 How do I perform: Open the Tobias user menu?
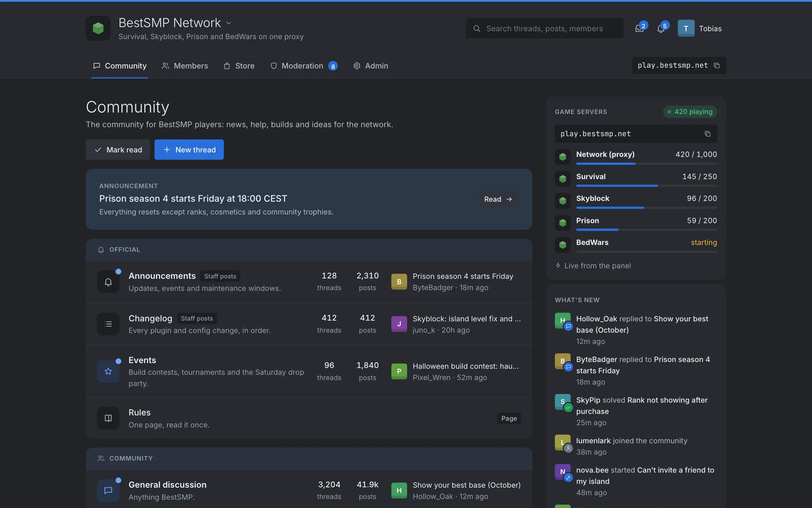[700, 28]
